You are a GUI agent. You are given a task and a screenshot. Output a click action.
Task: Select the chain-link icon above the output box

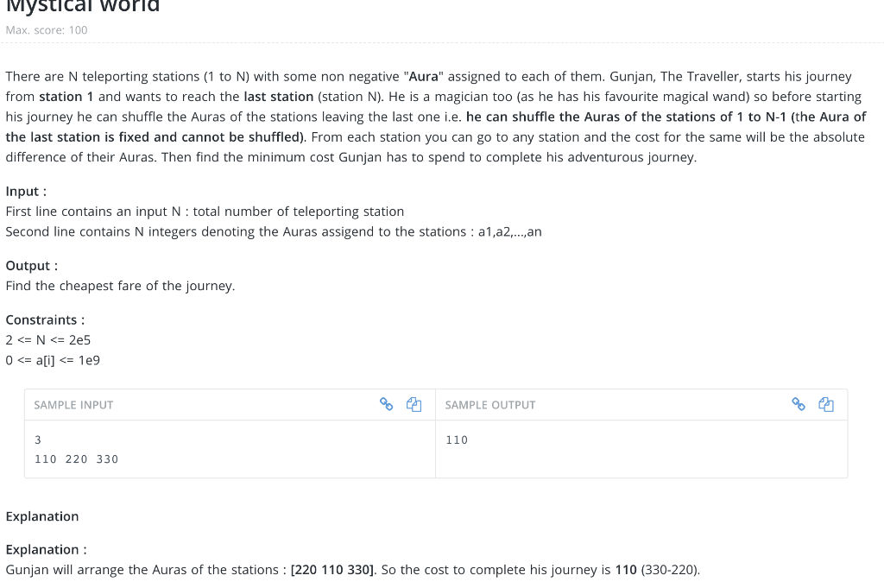tap(798, 404)
